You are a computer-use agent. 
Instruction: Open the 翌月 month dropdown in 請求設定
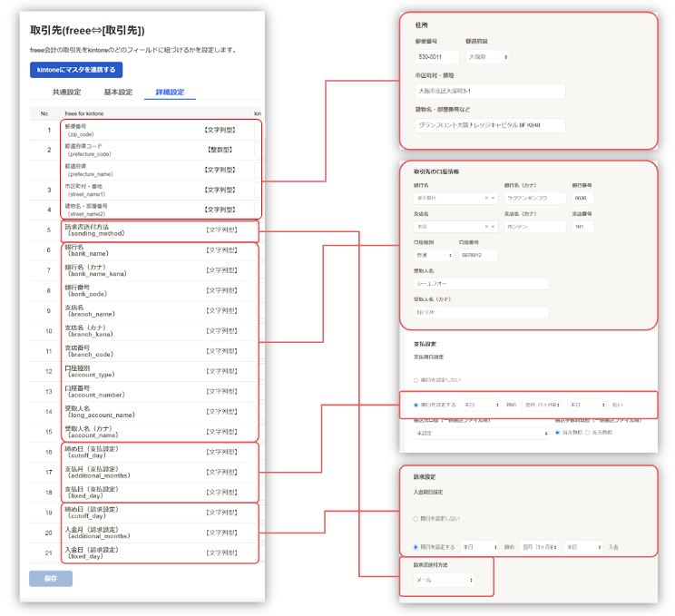(540, 547)
